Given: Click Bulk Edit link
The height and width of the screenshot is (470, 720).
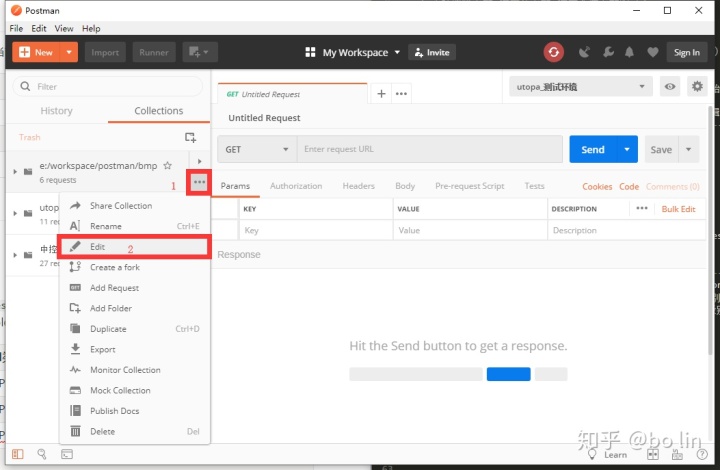Looking at the screenshot, I should pos(678,209).
